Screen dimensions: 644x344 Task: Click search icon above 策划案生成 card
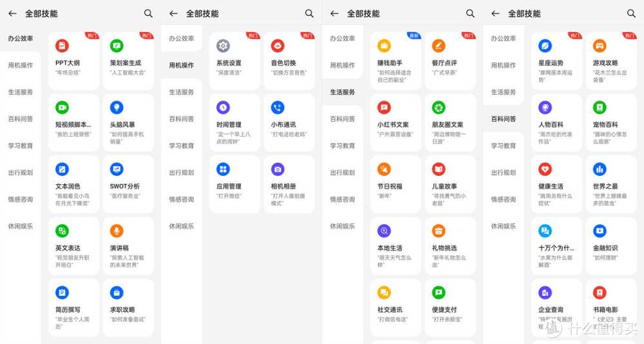click(148, 14)
